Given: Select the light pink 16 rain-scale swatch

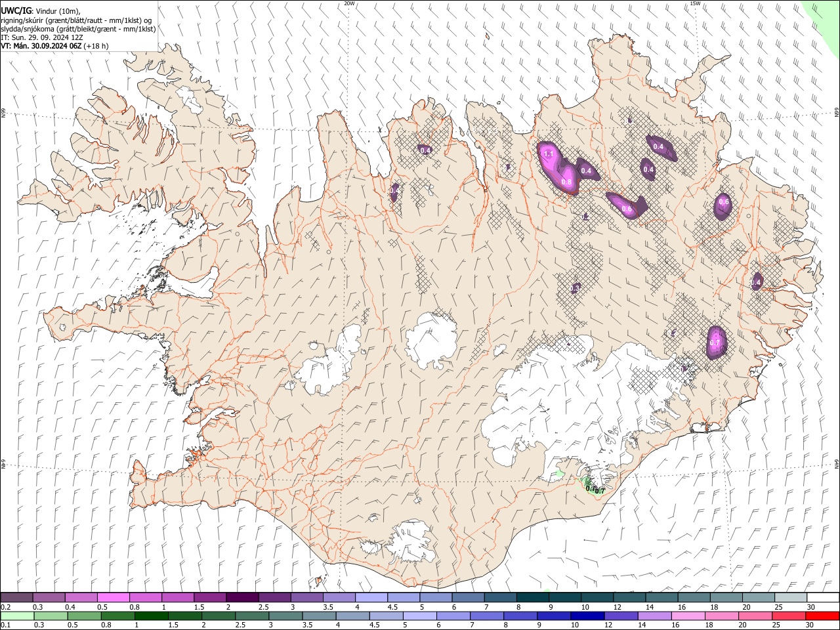Looking at the screenshot, I should pyautogui.click(x=688, y=616).
